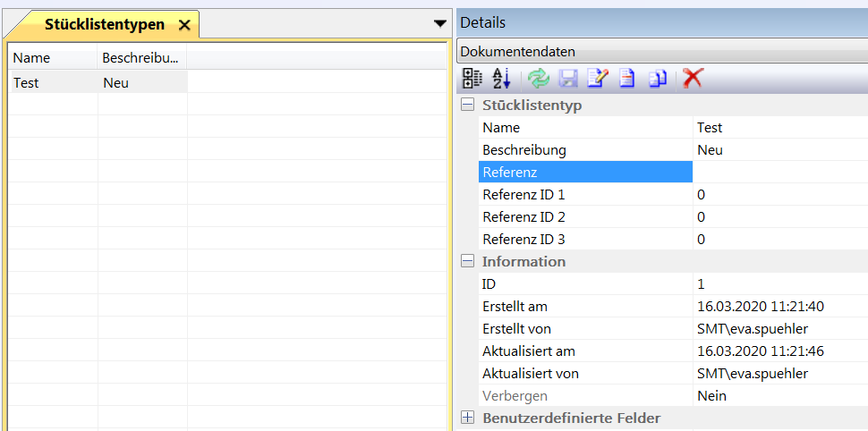Open the tab list dropdown arrow

pyautogui.click(x=438, y=23)
